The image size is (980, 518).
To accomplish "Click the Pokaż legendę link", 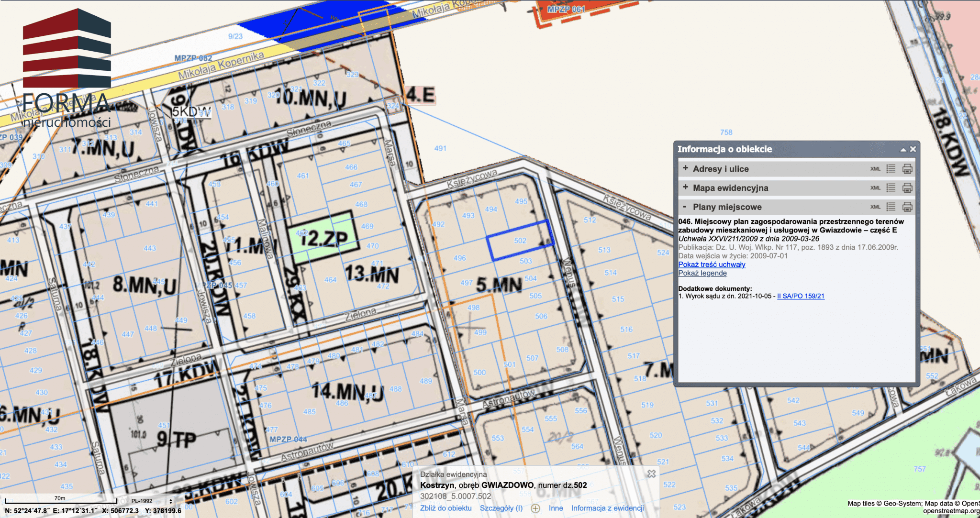I will [x=702, y=273].
